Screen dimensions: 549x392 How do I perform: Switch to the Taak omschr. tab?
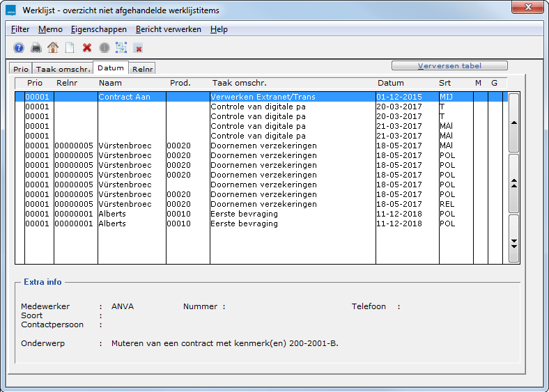(x=63, y=69)
